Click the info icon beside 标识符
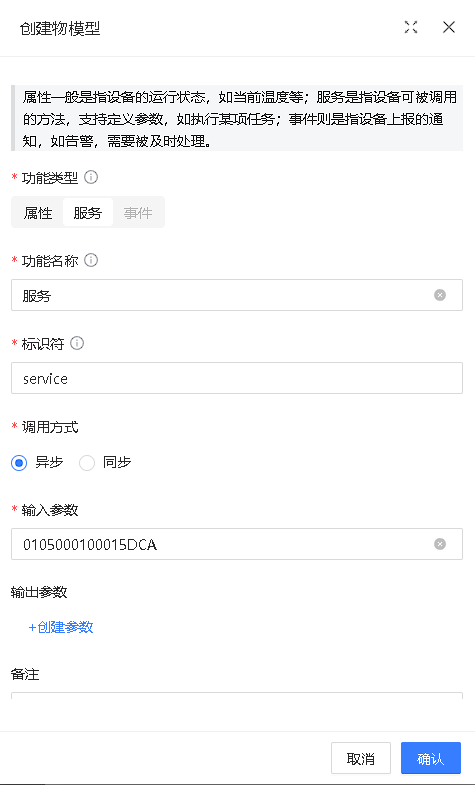Screen dimensions: 475x785 (77, 343)
